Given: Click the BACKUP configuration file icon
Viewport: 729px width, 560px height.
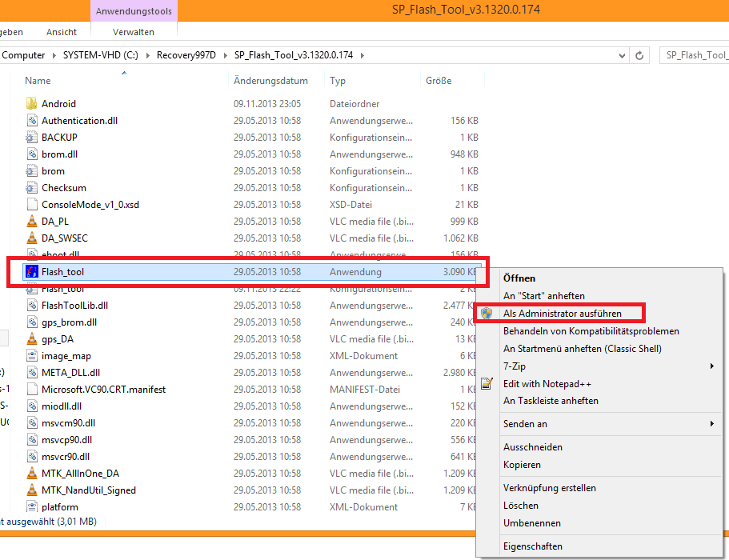Looking at the screenshot, I should point(32,137).
